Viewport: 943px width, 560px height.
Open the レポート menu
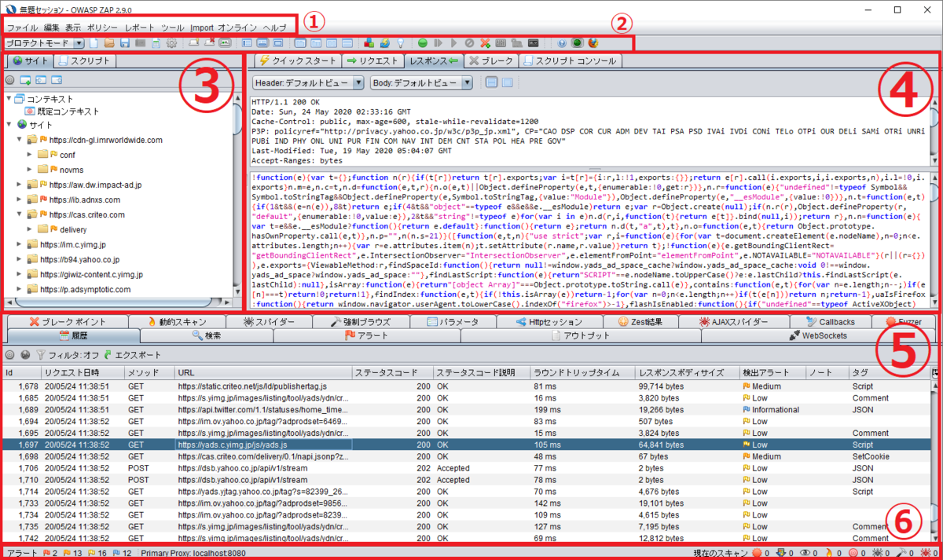(140, 27)
